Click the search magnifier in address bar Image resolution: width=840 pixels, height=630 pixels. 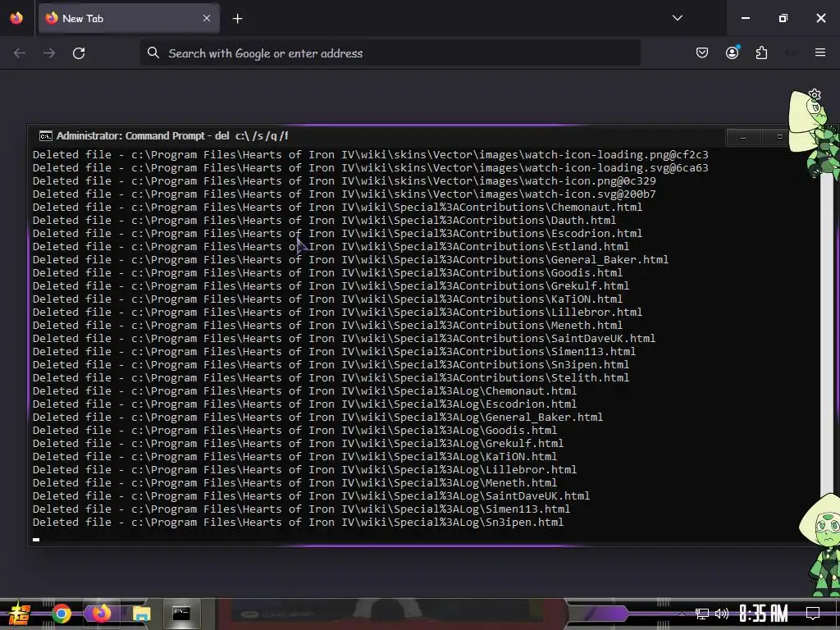pyautogui.click(x=153, y=52)
